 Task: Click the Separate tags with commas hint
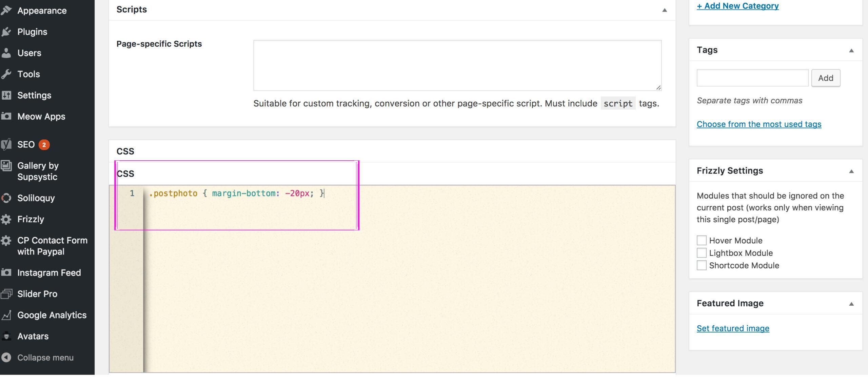tap(749, 101)
